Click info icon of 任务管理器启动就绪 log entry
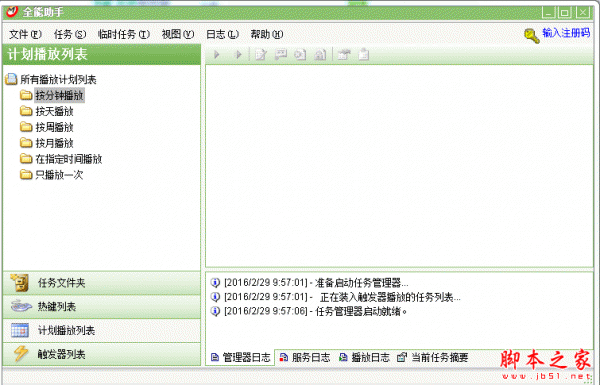This screenshot has height=385, width=600. pyautogui.click(x=215, y=311)
